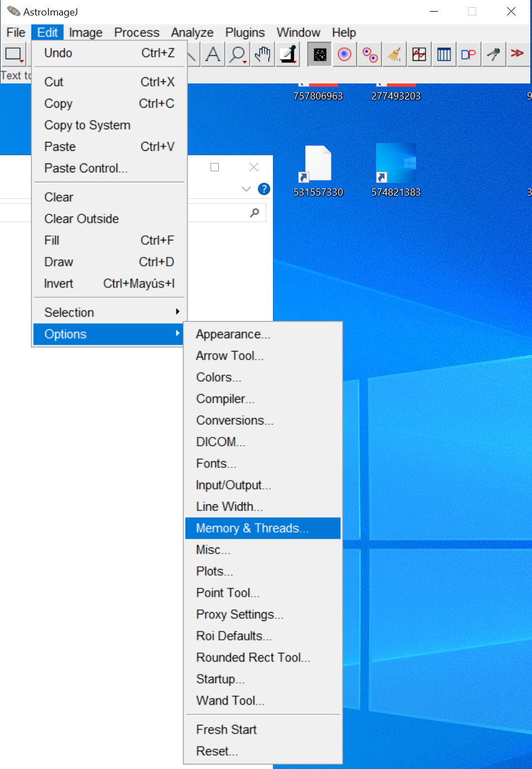
Task: Choose Paste from Edit menu
Action: (x=109, y=146)
